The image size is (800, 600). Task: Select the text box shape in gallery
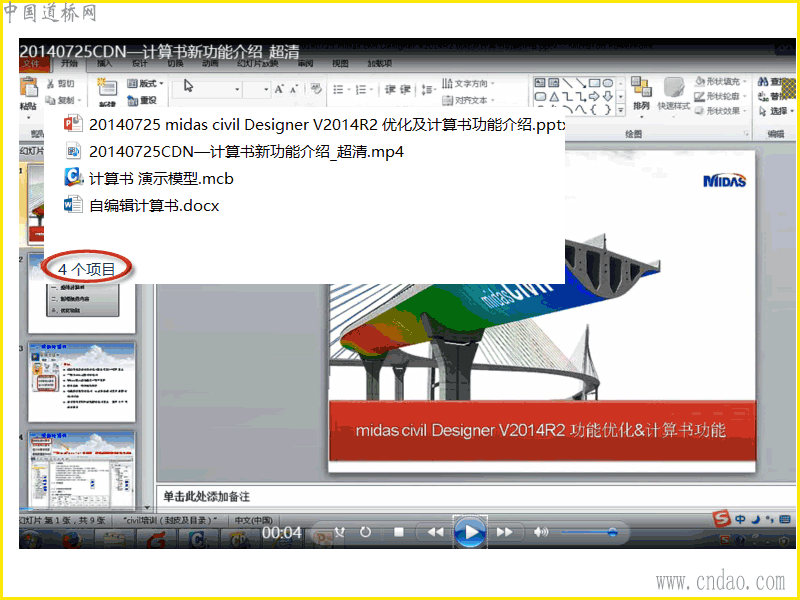pos(540,83)
